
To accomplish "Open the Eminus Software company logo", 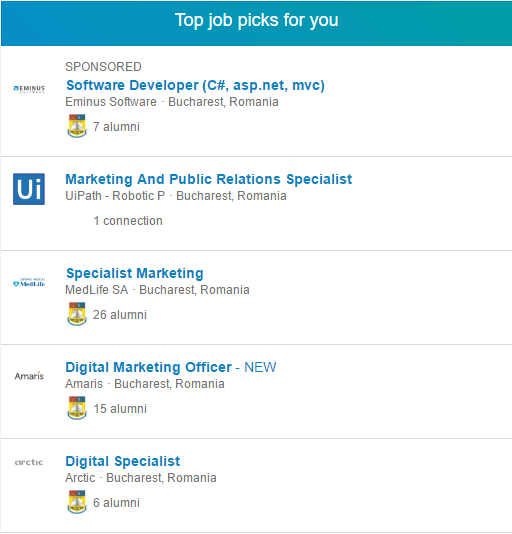I will pos(29,89).
